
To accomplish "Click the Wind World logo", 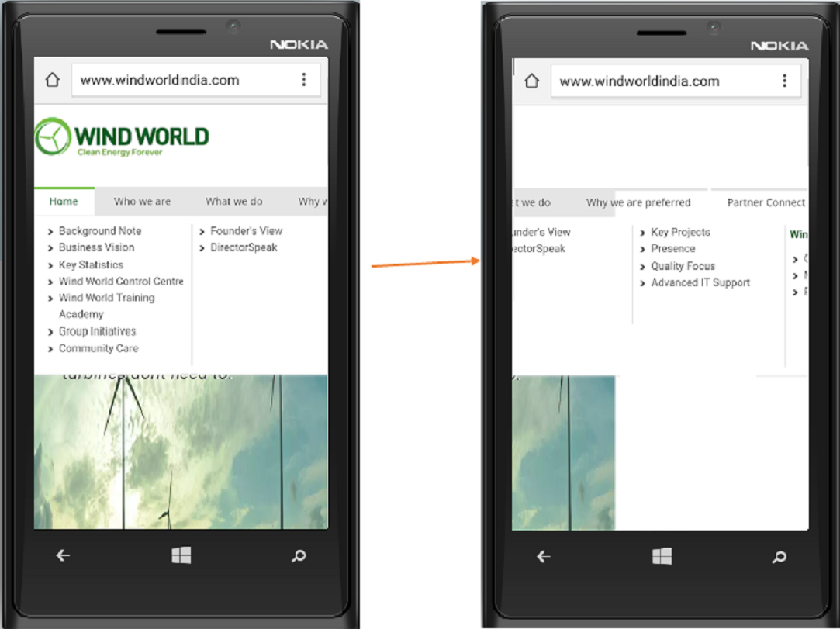I will (122, 138).
